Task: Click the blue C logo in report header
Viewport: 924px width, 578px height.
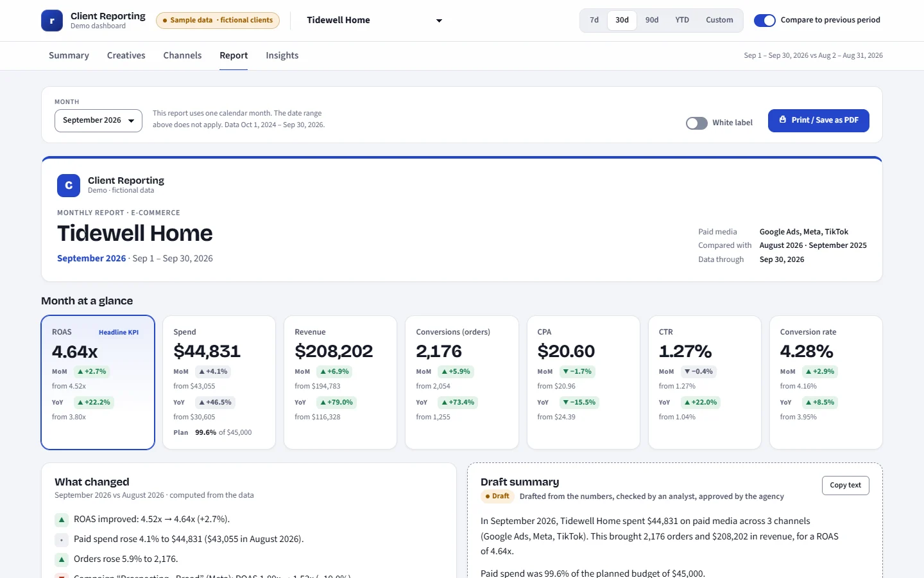Action: coord(69,186)
